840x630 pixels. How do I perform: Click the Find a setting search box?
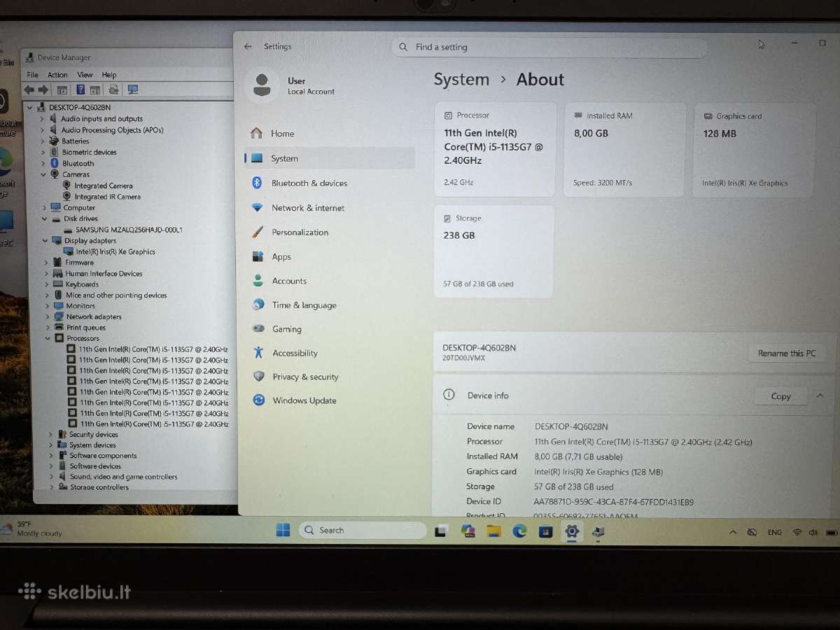coord(549,47)
